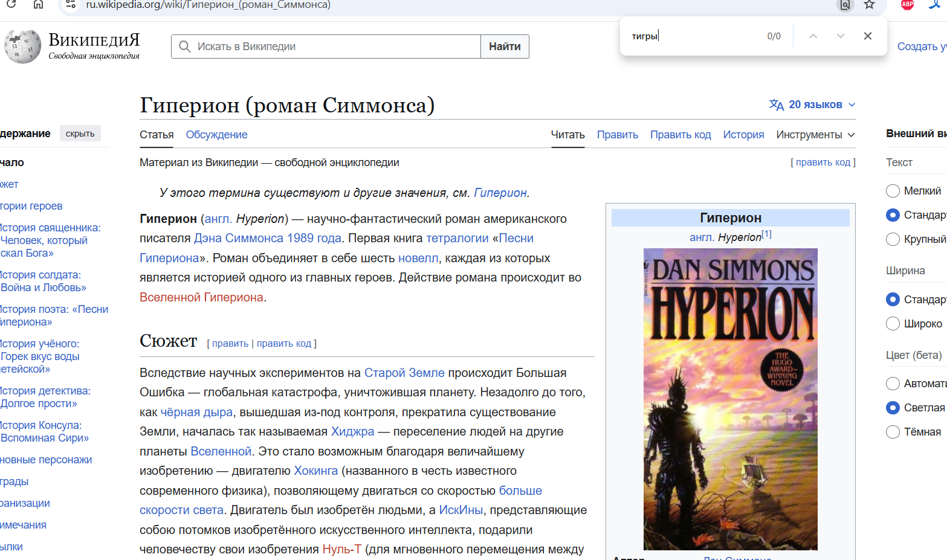Jump to 'История поэта' section in contents
This screenshot has height=560, width=947.
pos(54,316)
